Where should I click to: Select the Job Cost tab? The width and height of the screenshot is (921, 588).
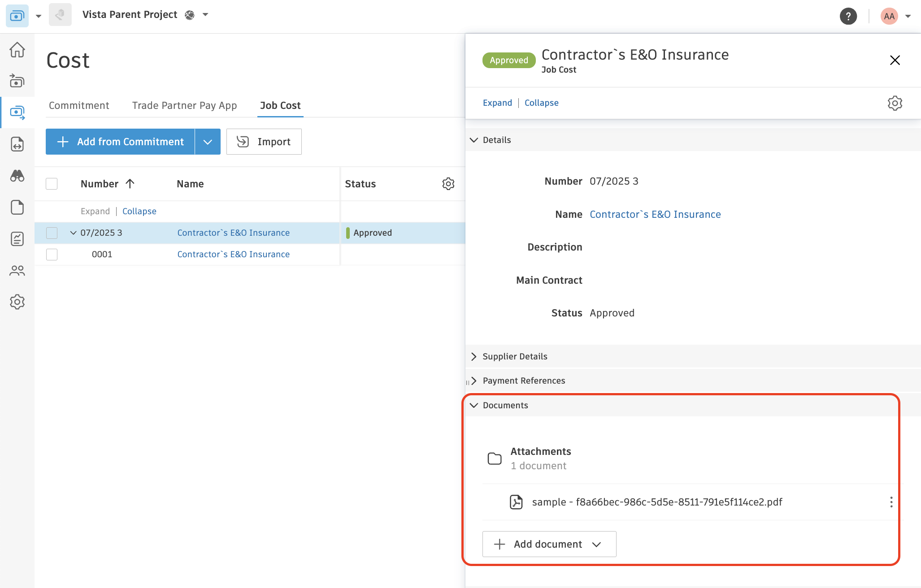click(x=280, y=105)
